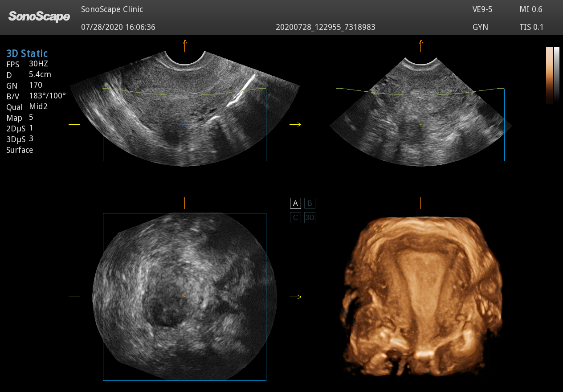Click the 2DμS value 1
The width and height of the screenshot is (563, 392).
[31, 128]
